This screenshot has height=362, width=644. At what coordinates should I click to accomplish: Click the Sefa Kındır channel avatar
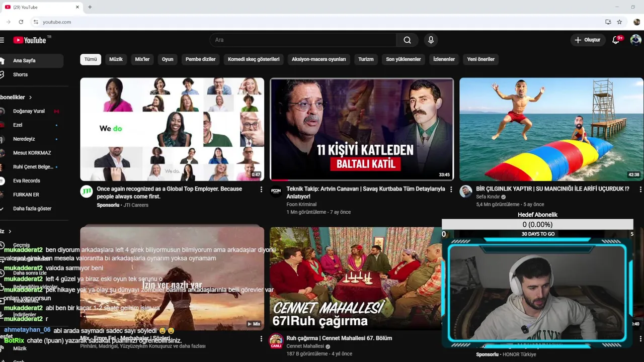(466, 191)
